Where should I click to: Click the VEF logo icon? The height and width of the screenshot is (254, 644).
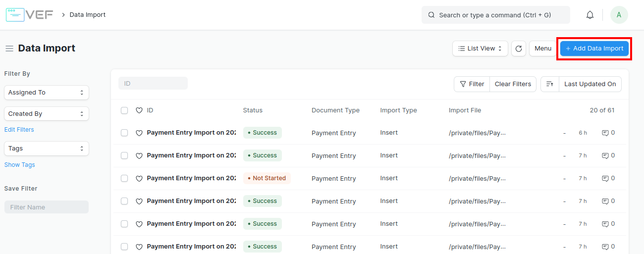(30, 15)
